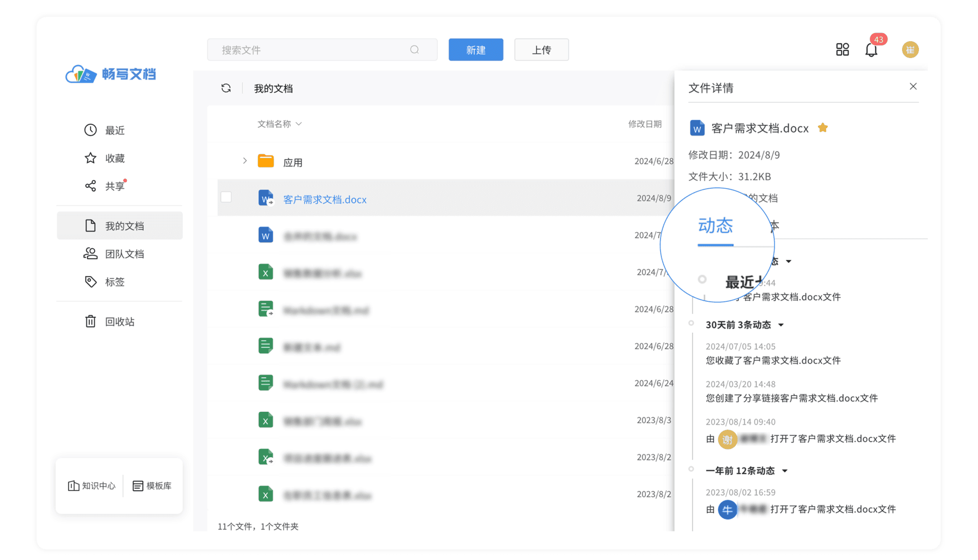Viewport: 978px width, 560px height.
Task: Expand the 应用 folder chevron
Action: 245,161
